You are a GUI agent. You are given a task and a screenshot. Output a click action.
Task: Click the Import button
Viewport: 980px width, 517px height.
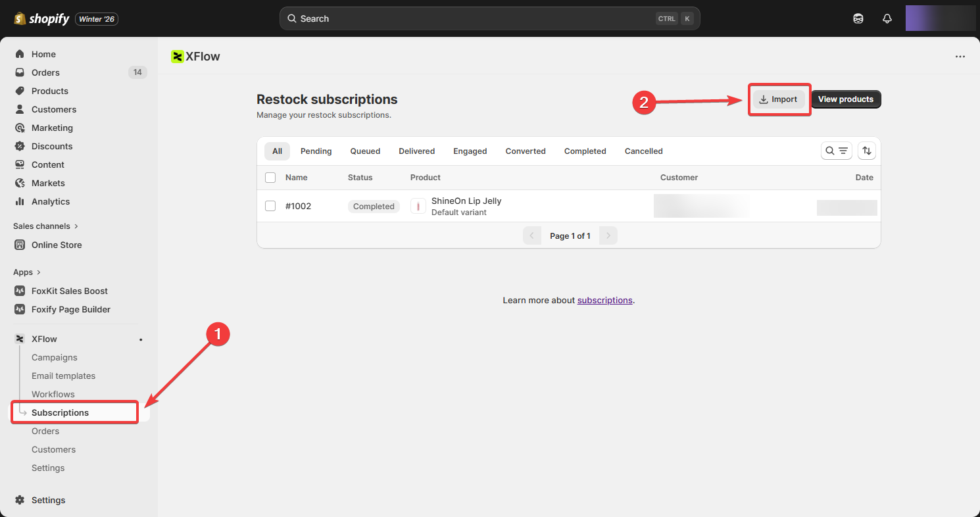tap(778, 99)
